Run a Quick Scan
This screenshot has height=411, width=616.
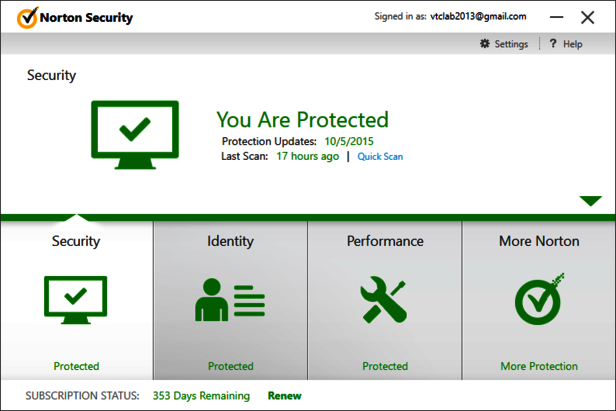[x=380, y=156]
